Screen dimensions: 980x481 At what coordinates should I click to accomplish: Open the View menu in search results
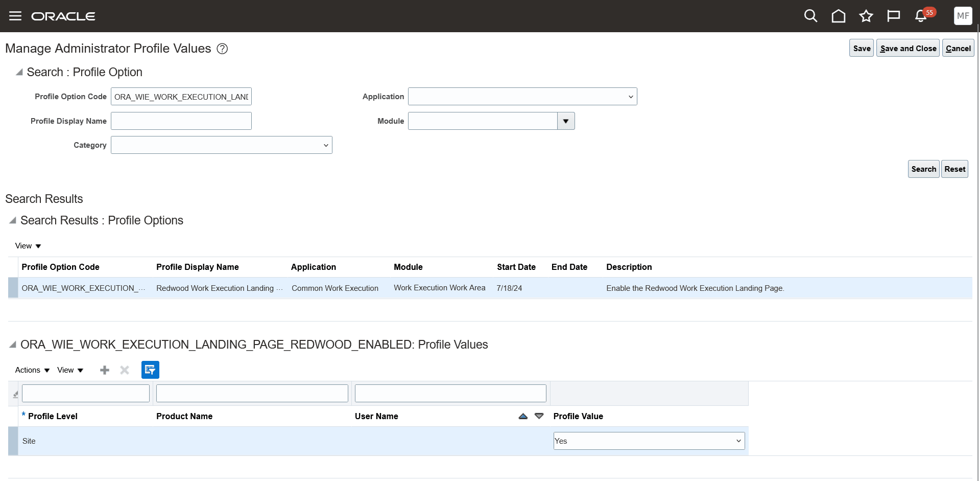28,246
